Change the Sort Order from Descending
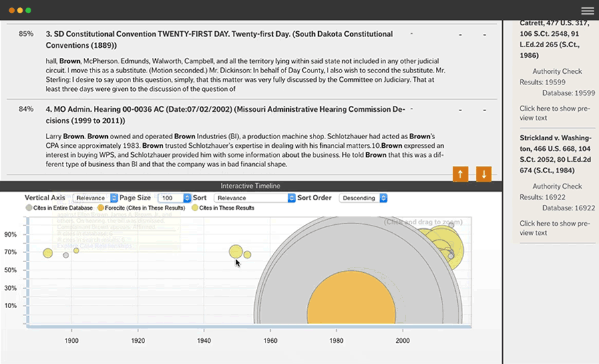 363,198
